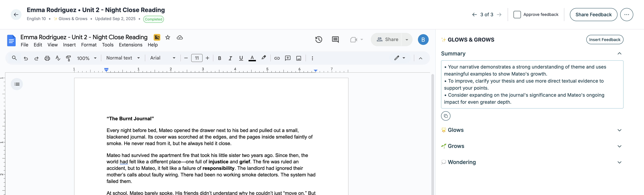Click the insert link icon
This screenshot has height=195, width=644.
pyautogui.click(x=277, y=58)
